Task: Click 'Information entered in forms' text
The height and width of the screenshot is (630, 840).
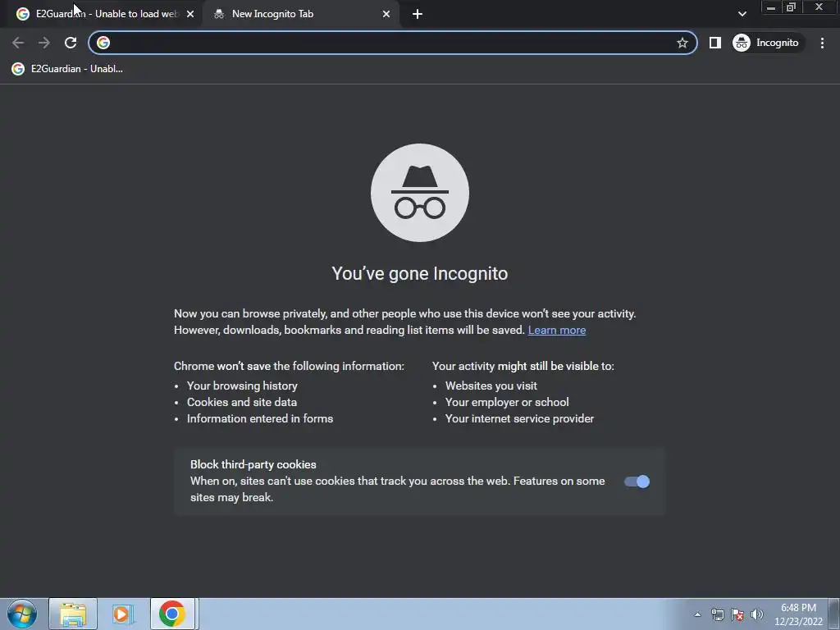Action: click(x=260, y=419)
